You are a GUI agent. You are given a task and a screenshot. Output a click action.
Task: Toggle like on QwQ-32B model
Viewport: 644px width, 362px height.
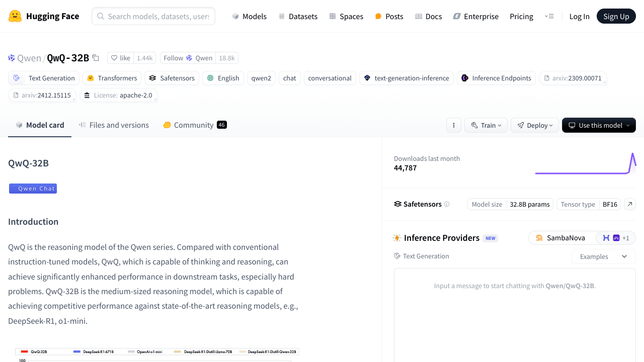pos(121,58)
